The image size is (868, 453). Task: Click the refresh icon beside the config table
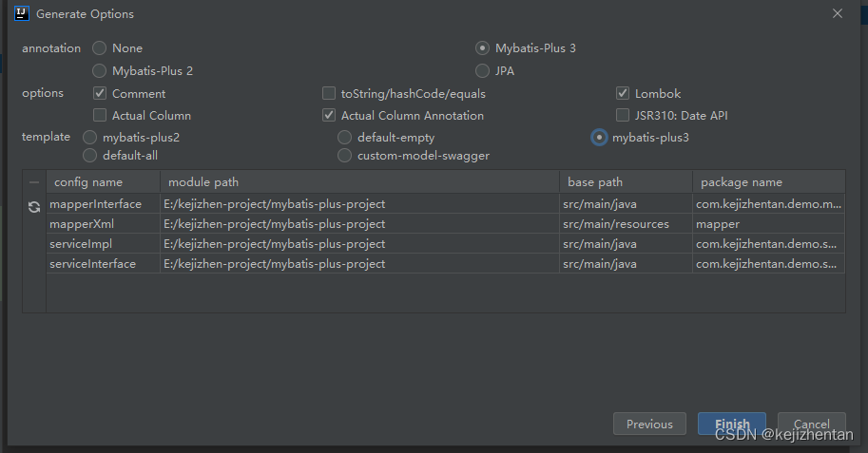coord(34,207)
